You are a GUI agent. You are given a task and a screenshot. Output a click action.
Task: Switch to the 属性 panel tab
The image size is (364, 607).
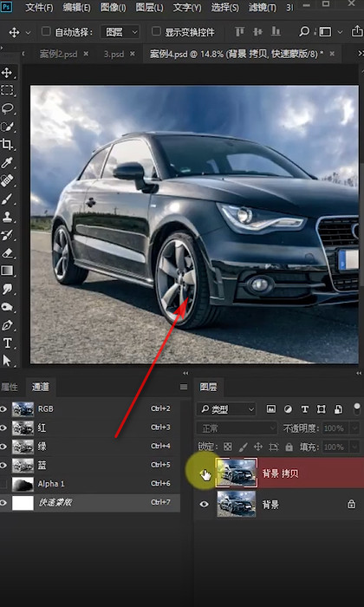9,387
